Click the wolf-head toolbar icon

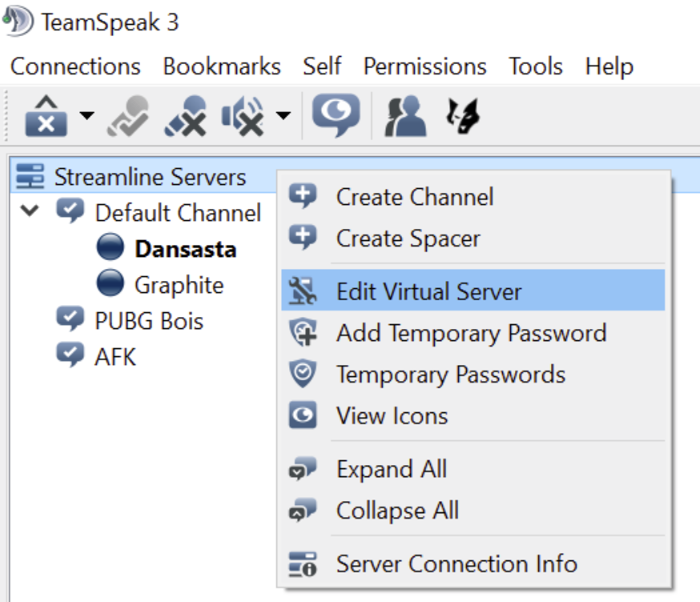tap(463, 116)
